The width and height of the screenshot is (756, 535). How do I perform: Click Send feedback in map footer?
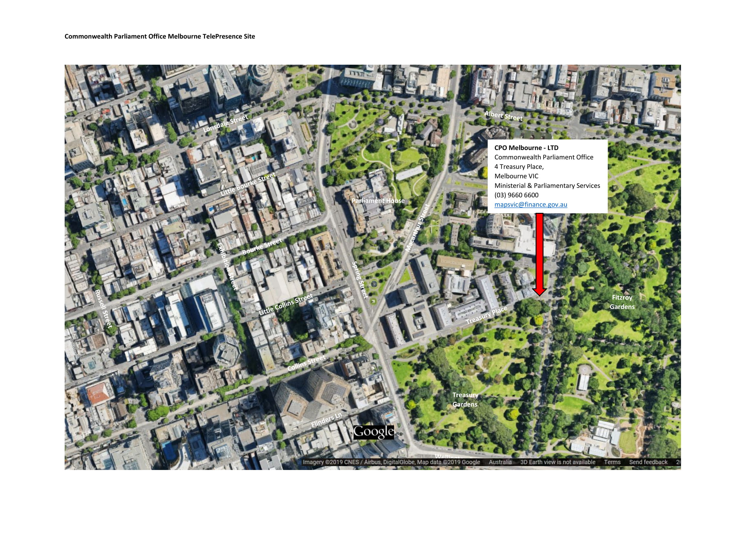pyautogui.click(x=648, y=462)
